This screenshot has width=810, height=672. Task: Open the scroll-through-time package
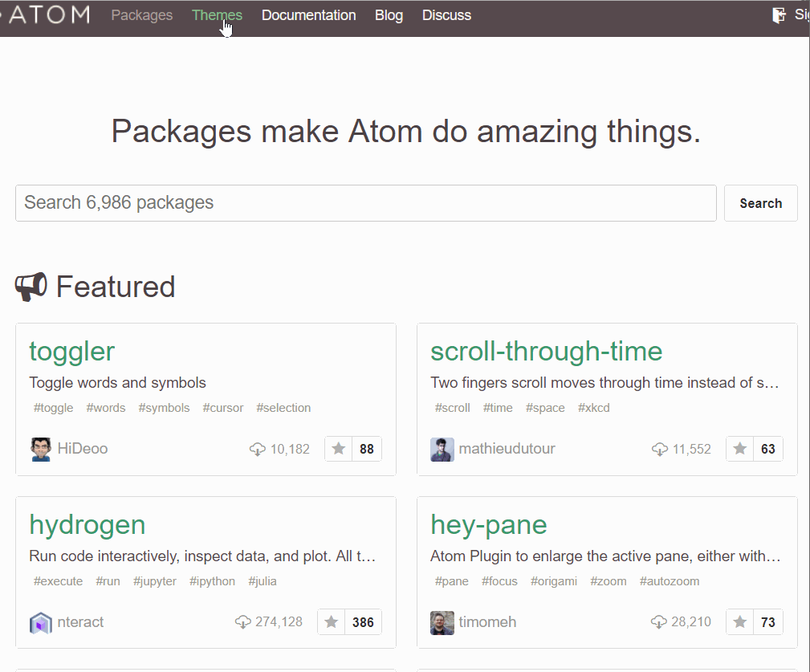[546, 351]
